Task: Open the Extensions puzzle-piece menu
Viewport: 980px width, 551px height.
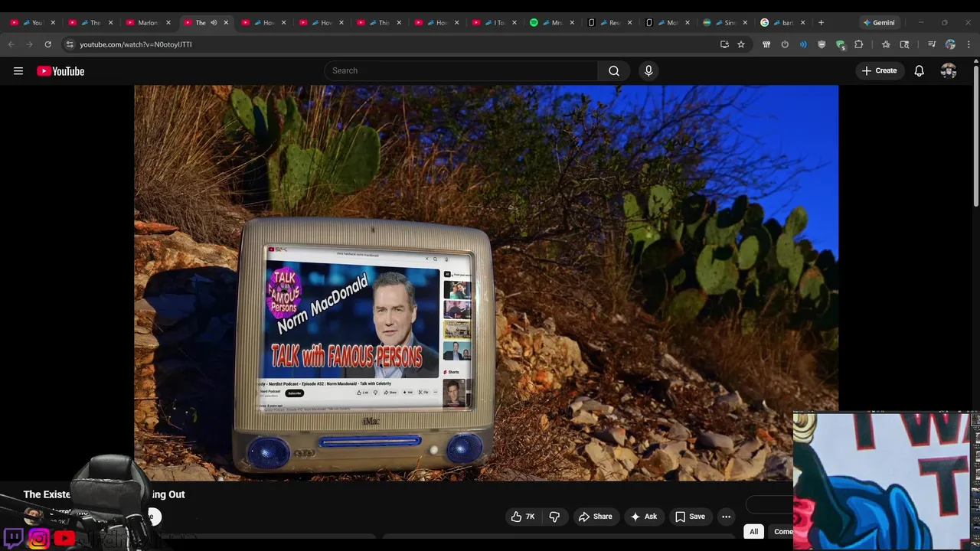Action: pyautogui.click(x=858, y=44)
